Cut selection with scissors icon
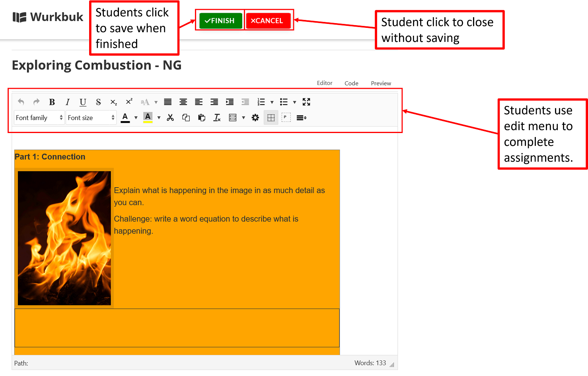The image size is (588, 376). pos(170,117)
